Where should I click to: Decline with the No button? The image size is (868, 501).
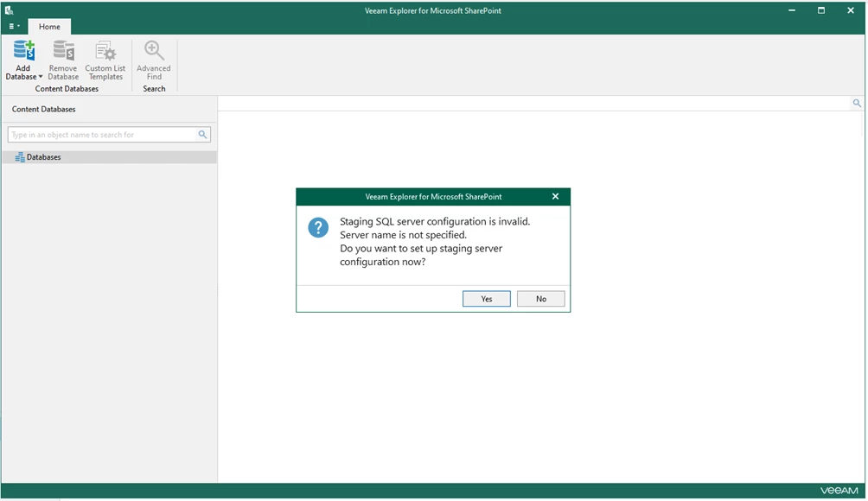coord(541,299)
